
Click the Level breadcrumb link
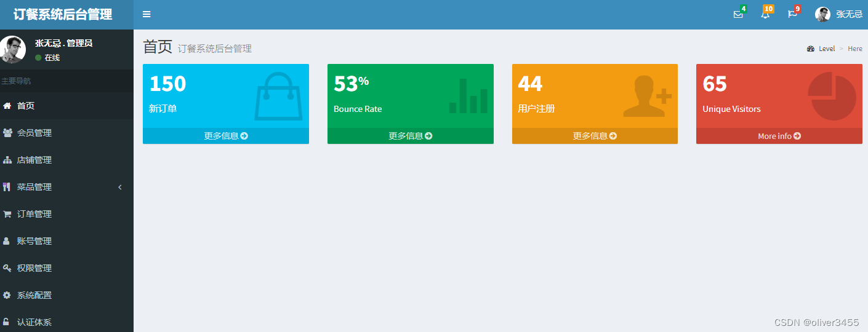pyautogui.click(x=827, y=49)
